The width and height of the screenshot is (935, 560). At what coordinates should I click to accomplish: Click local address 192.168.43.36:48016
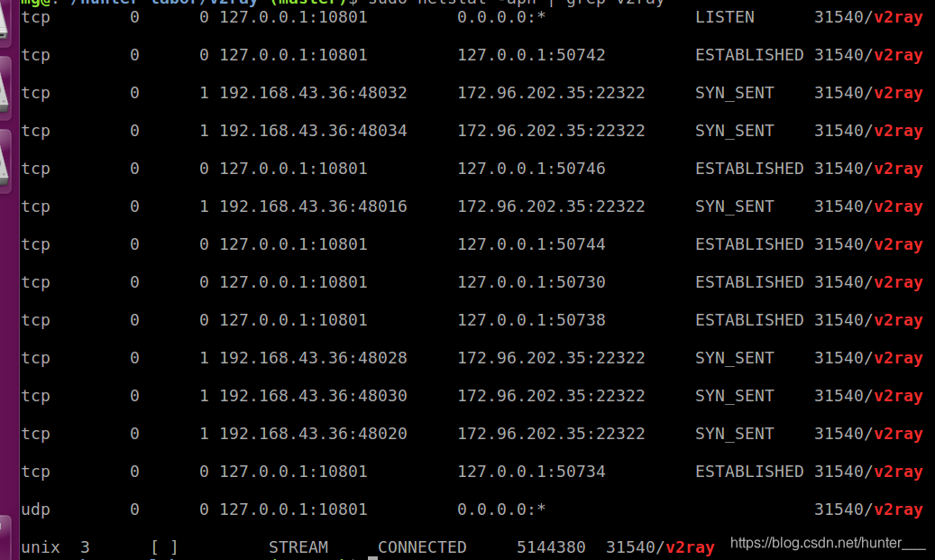point(313,207)
